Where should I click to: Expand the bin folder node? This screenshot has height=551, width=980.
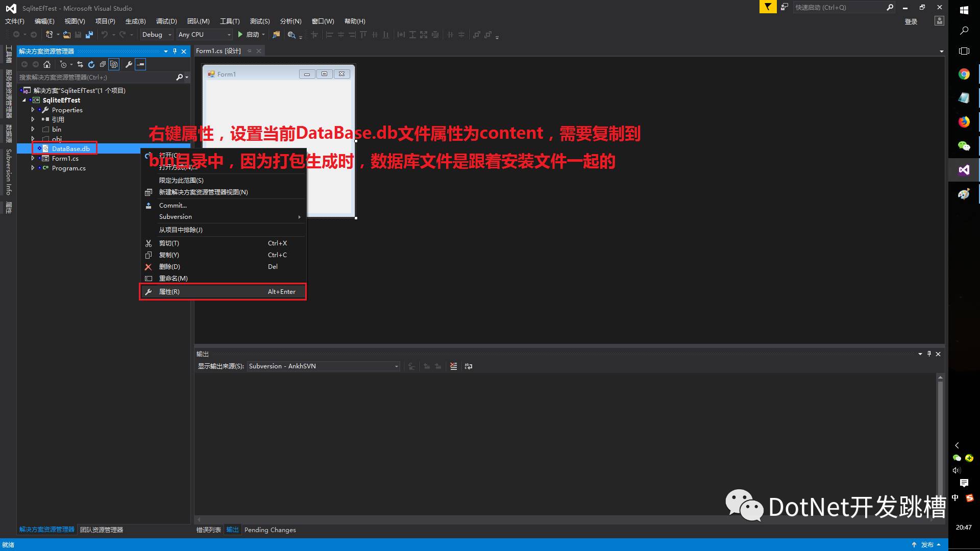[33, 129]
